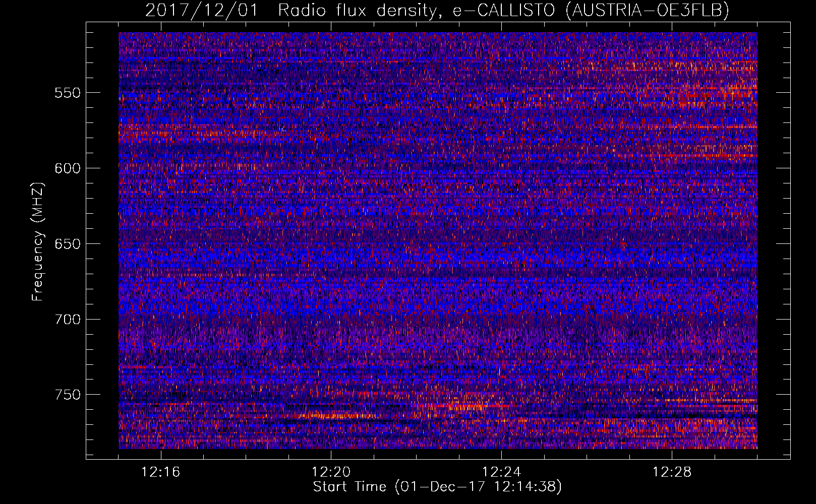Click the 'Frequency (MHZ)' axis title
This screenshot has width=816, height=504.
tap(38, 241)
